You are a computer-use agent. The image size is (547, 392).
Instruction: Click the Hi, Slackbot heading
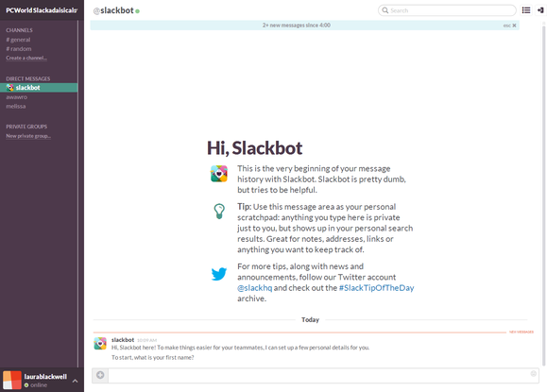(255, 148)
